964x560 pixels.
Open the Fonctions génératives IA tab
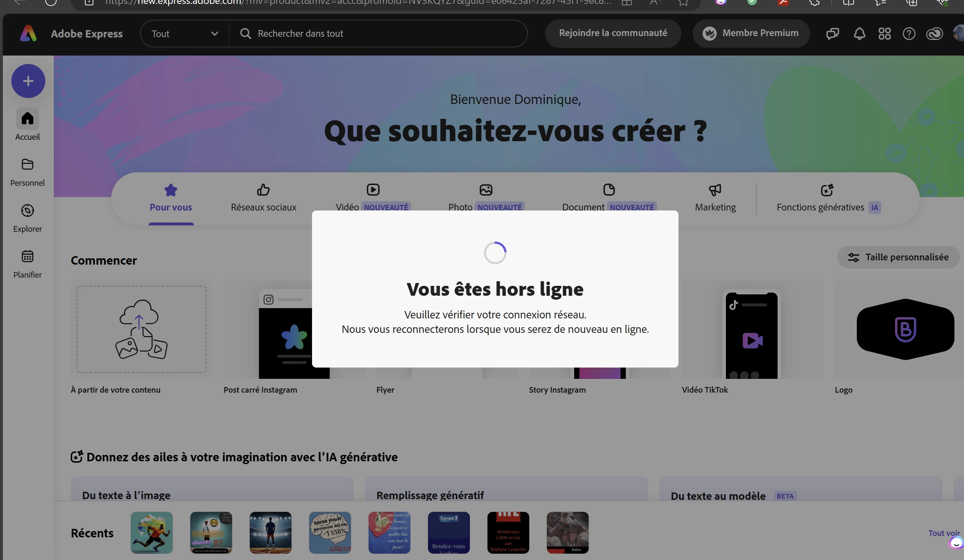pos(828,198)
